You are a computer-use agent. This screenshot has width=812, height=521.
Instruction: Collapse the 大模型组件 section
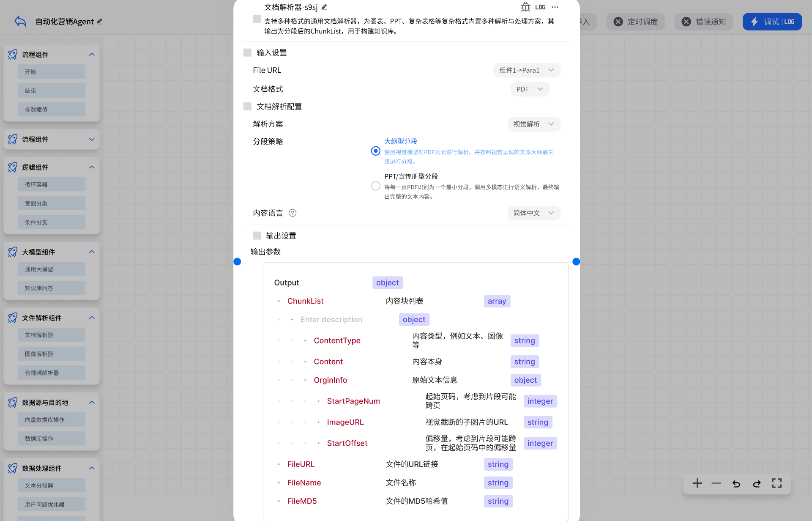coord(92,252)
